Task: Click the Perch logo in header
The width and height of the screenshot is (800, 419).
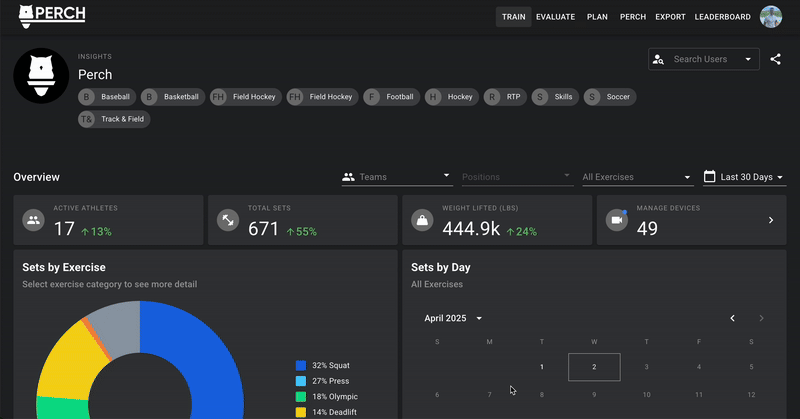Action: [x=52, y=16]
